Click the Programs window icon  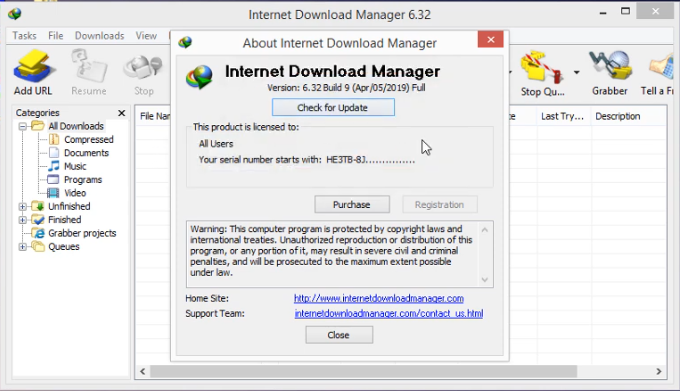click(x=53, y=179)
